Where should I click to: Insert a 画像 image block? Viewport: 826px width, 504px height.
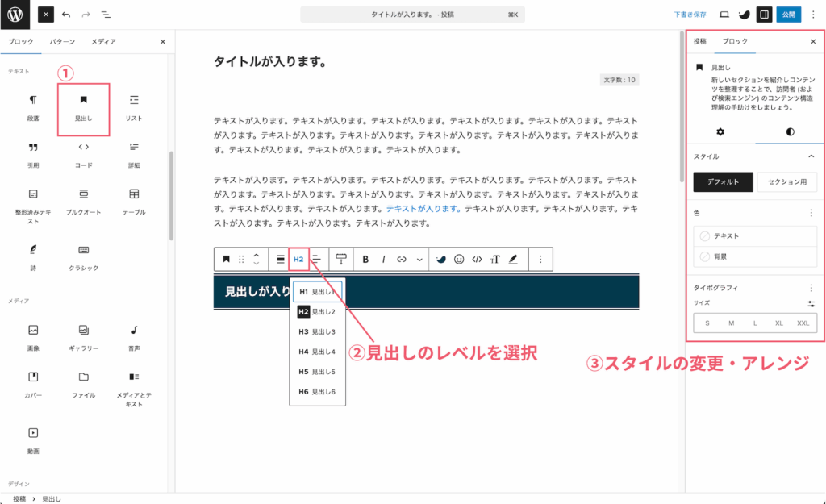[33, 338]
